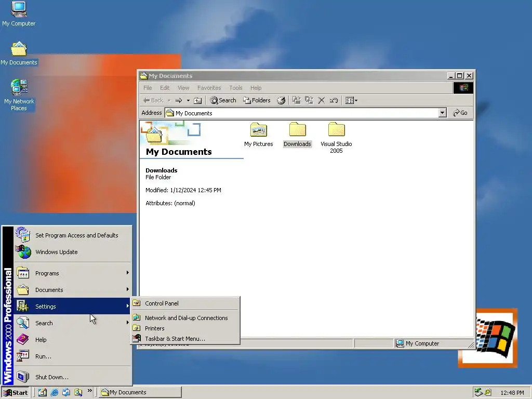Open the Search pane in Explorer

click(x=223, y=100)
